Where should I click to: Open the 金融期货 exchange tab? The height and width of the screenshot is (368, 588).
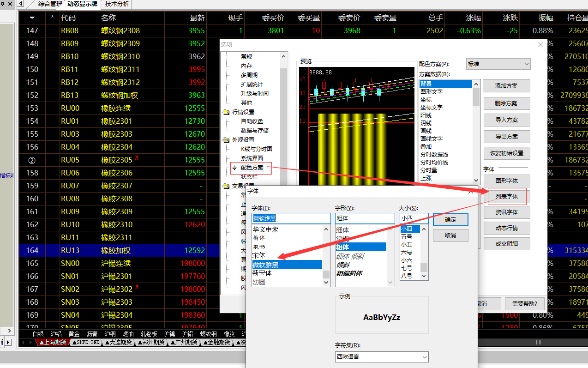(217, 343)
